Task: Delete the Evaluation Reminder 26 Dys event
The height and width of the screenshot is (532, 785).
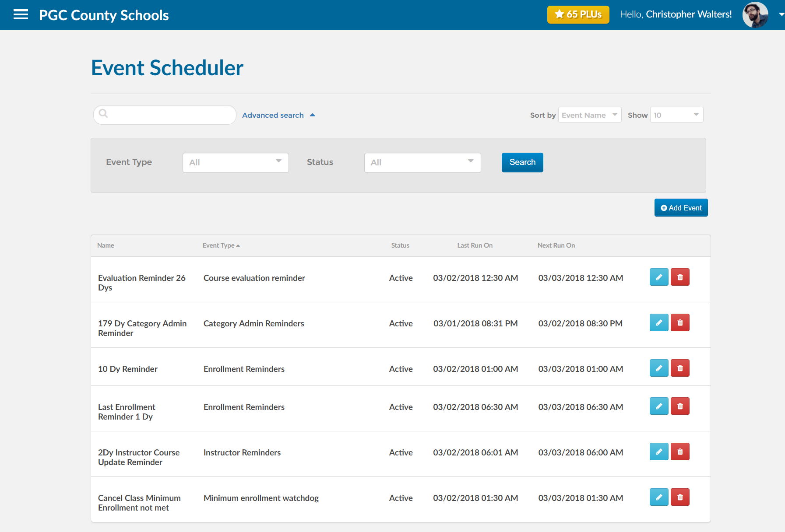Action: tap(680, 277)
